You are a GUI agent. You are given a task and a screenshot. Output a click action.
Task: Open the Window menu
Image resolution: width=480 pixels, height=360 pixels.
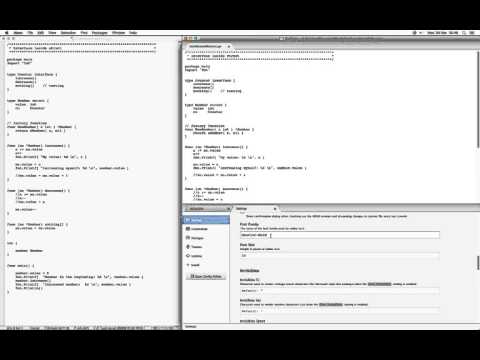coord(118,33)
